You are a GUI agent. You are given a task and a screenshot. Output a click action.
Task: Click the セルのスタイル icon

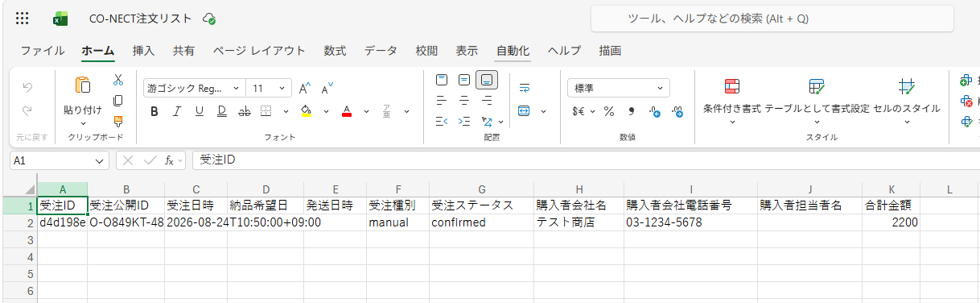(x=907, y=86)
